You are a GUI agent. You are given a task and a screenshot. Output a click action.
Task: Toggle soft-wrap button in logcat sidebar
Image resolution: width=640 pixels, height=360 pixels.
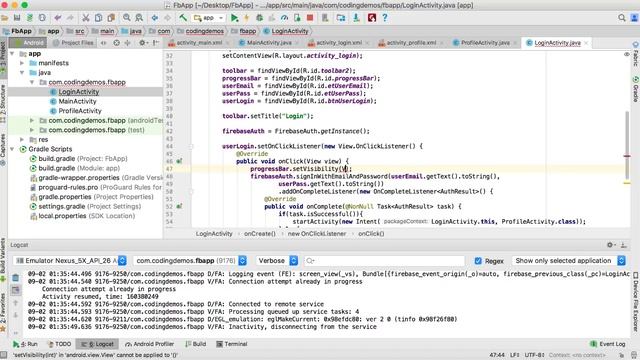pos(16,290)
